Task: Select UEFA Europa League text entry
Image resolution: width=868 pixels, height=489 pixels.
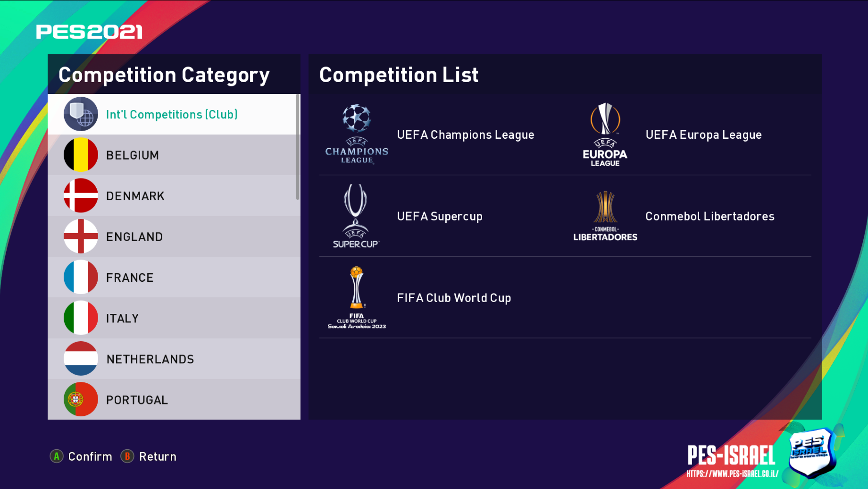Action: 703,135
